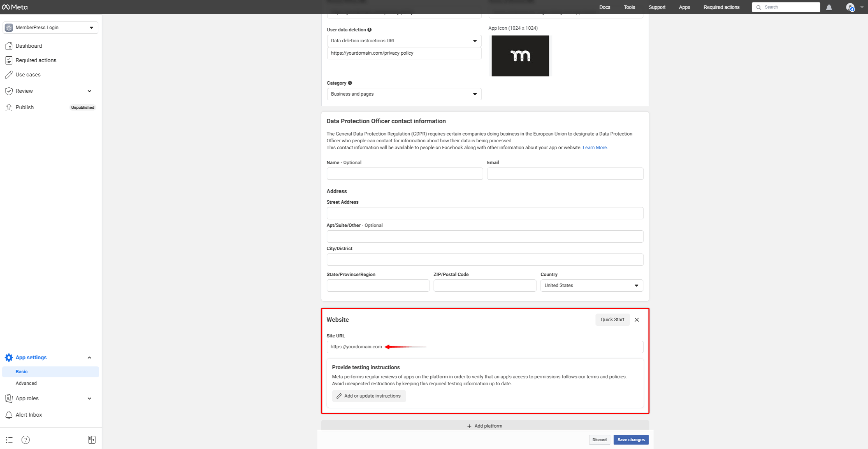The height and width of the screenshot is (449, 868).
Task: Switch to the Advanced settings tab
Action: [26, 383]
